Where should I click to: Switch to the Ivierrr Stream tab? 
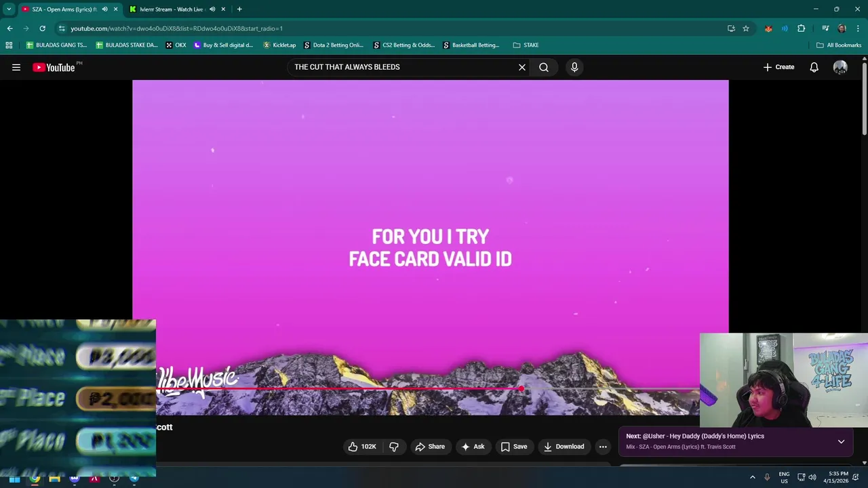coord(172,9)
